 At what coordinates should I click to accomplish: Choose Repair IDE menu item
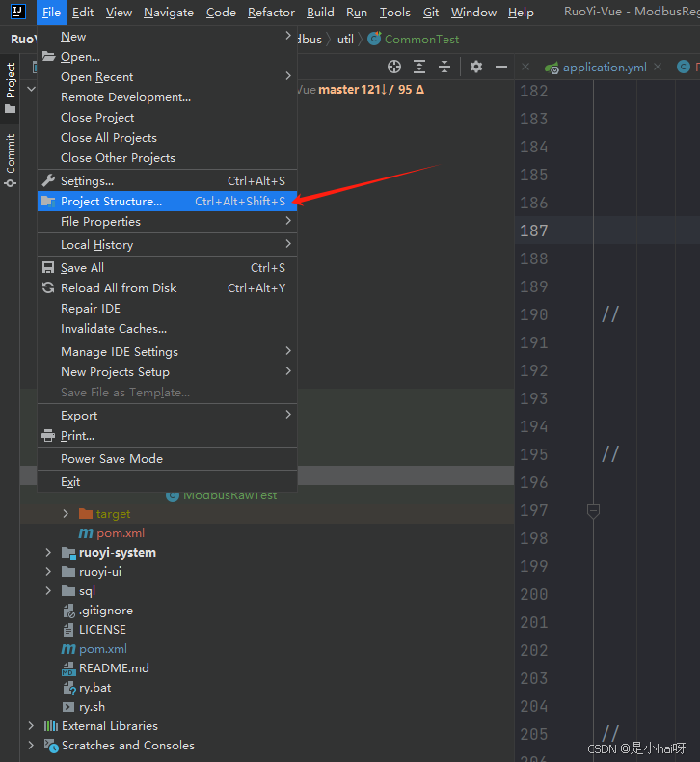click(x=167, y=308)
